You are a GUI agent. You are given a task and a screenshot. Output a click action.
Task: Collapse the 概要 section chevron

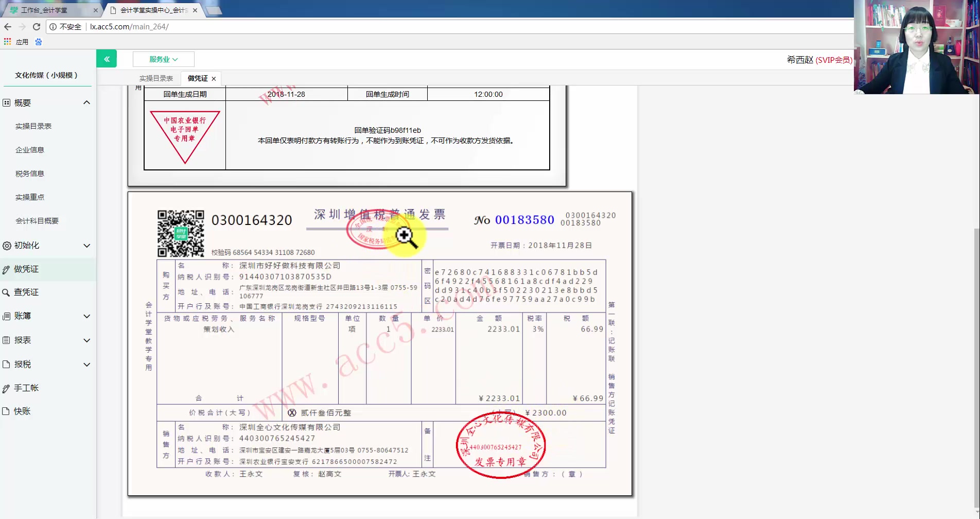pos(86,102)
